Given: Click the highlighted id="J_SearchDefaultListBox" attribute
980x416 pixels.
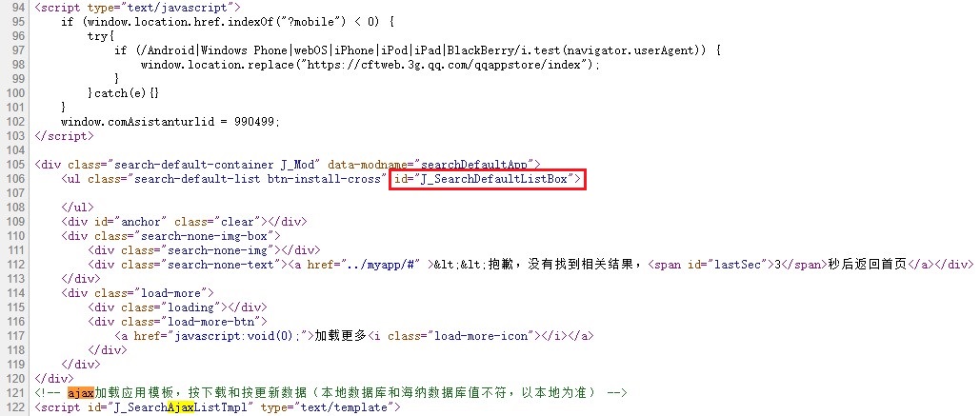Looking at the screenshot, I should tap(487, 179).
